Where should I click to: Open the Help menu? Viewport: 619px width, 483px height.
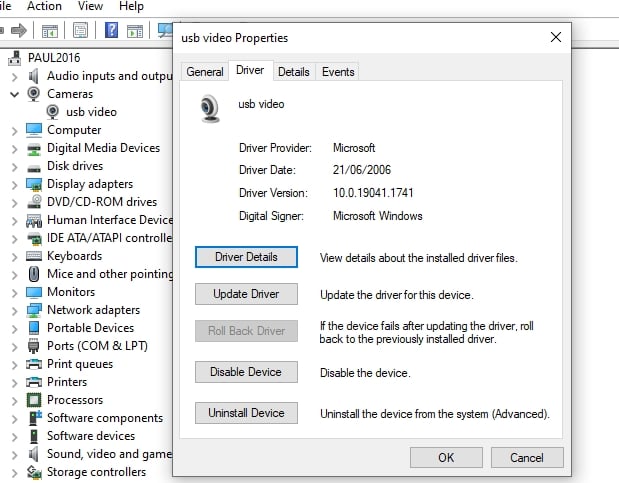(131, 6)
